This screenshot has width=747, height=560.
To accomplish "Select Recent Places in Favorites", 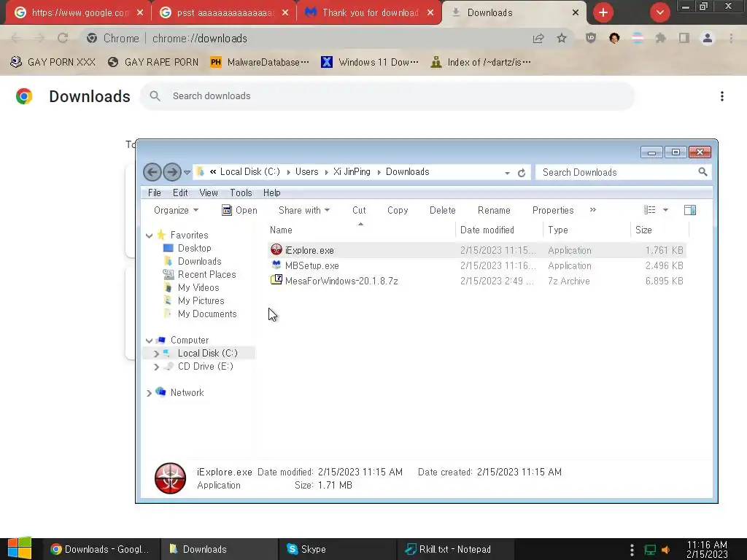I will click(x=206, y=274).
